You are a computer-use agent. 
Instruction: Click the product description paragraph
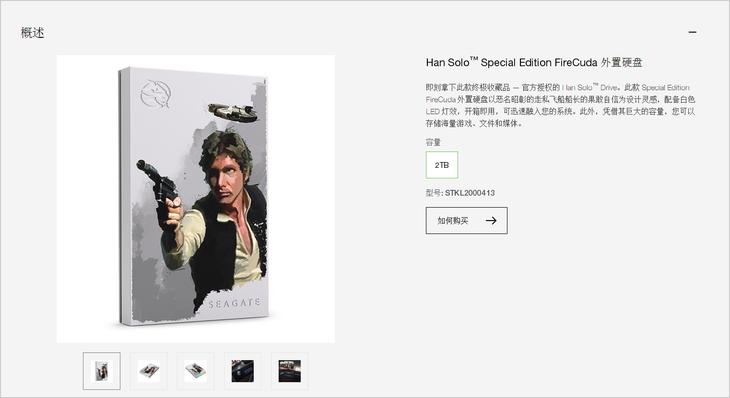pos(560,105)
